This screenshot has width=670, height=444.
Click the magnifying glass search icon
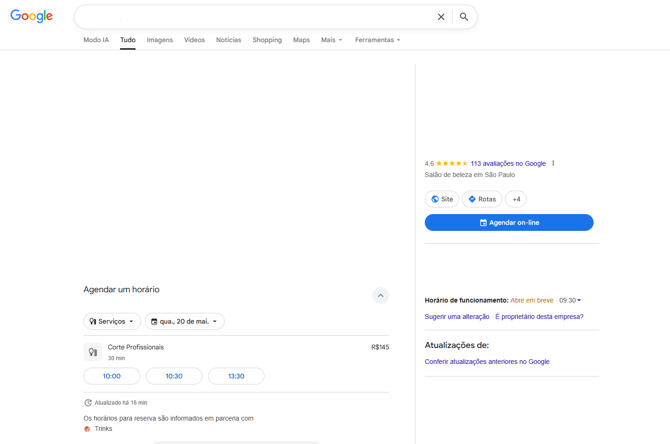[x=464, y=17]
